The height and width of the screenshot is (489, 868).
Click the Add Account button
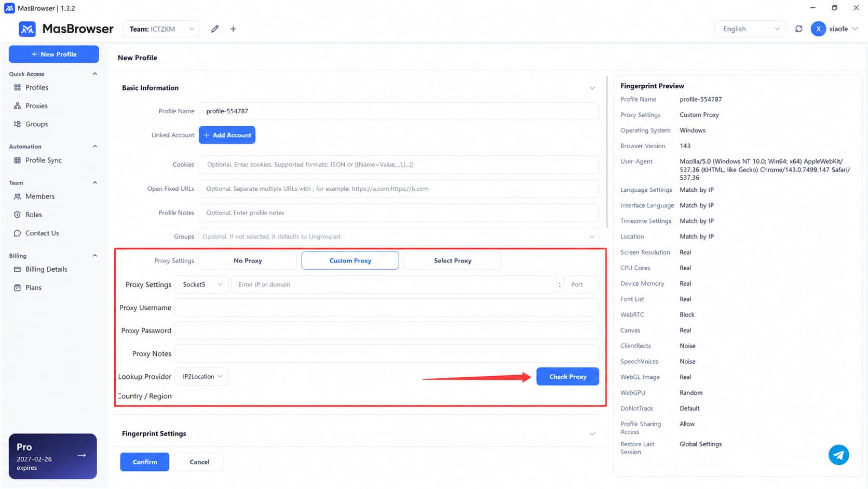click(227, 135)
